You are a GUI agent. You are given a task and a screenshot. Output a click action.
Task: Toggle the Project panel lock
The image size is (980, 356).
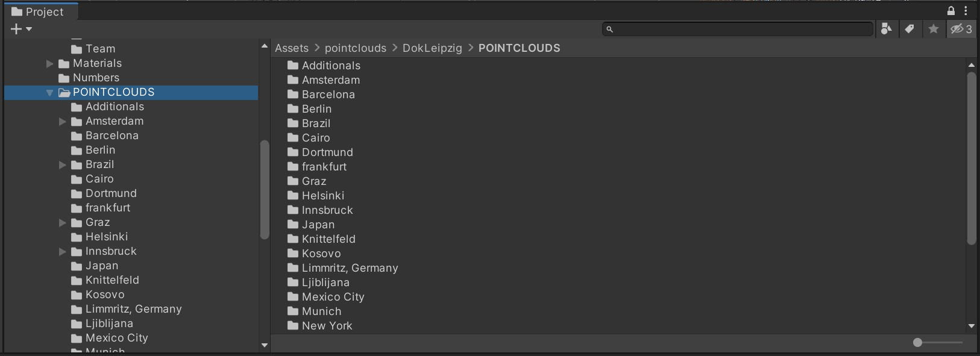(951, 11)
